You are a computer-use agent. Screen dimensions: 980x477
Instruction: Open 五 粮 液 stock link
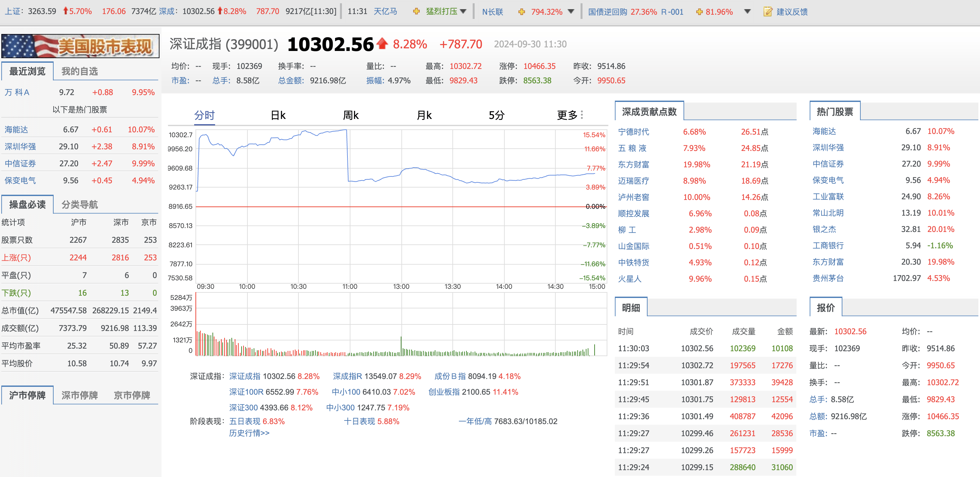632,148
